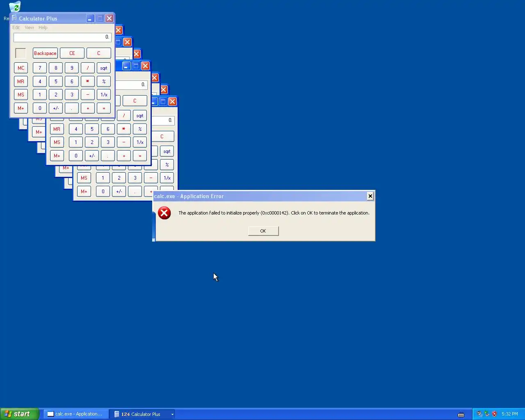Click digit 2 in the rearmost calculator near the error dialog

pos(119,178)
